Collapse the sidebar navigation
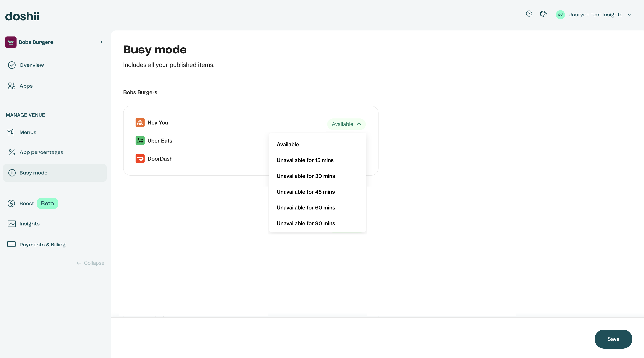 tap(90, 263)
